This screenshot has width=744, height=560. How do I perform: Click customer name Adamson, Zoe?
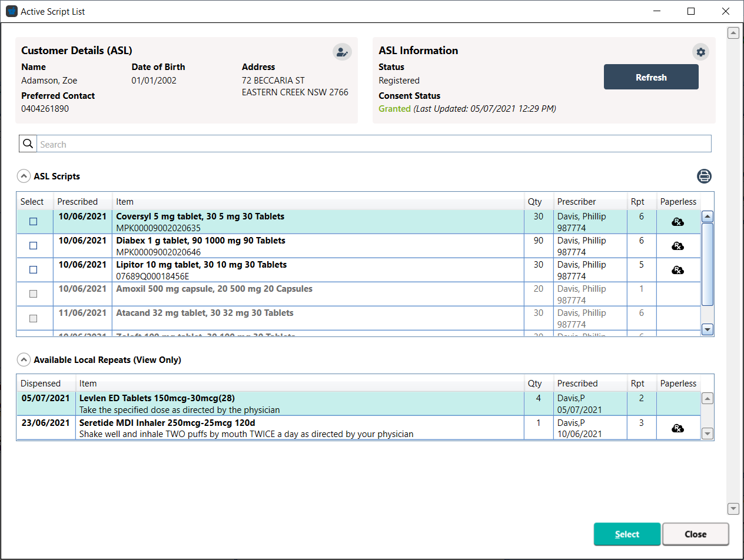point(49,80)
